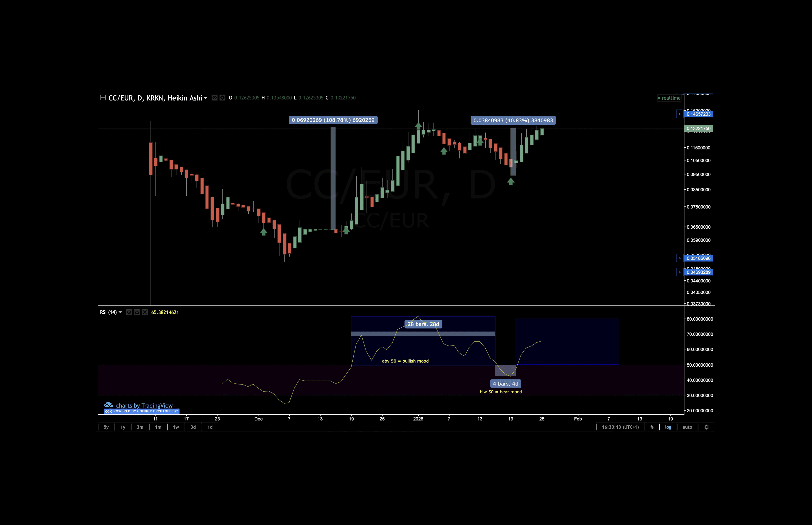Select the 28 bars, 28d measurement label
Image resolution: width=812 pixels, height=525 pixels.
click(x=423, y=324)
